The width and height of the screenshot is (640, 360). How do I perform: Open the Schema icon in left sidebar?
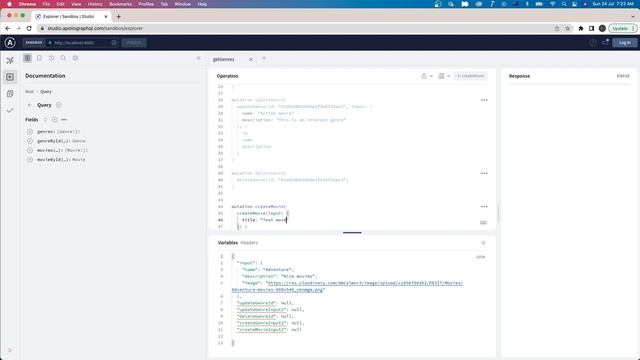pyautogui.click(x=10, y=60)
